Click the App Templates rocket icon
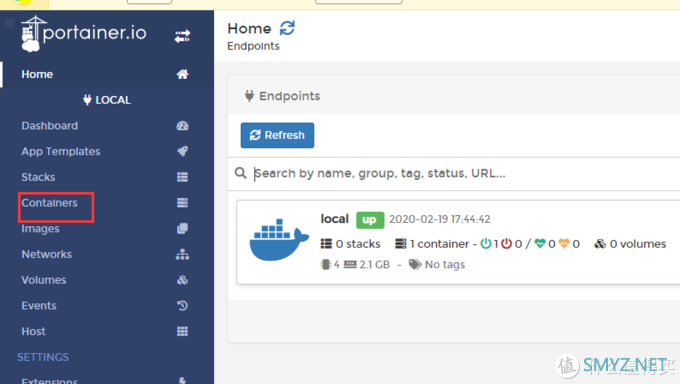Viewport: 680px width, 384px height. coord(182,151)
